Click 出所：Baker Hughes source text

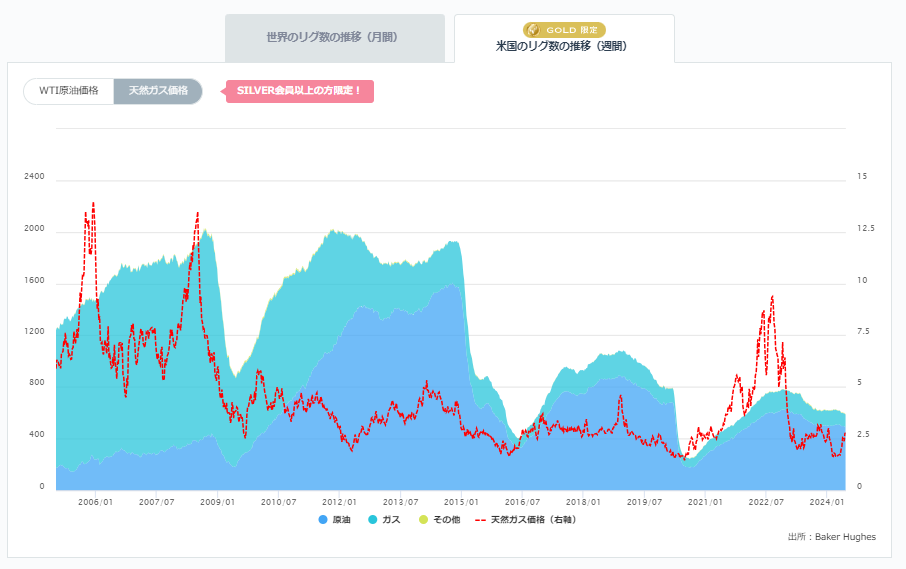831,537
